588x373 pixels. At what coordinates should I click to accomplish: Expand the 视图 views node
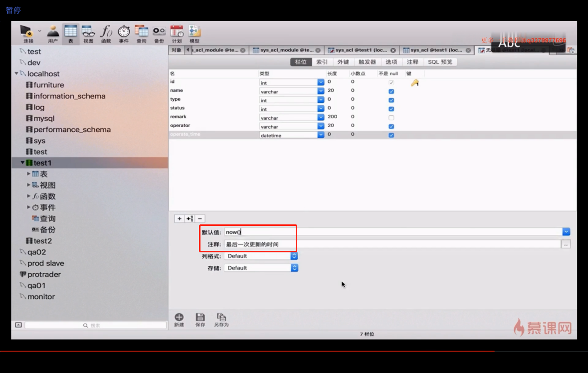coord(28,185)
